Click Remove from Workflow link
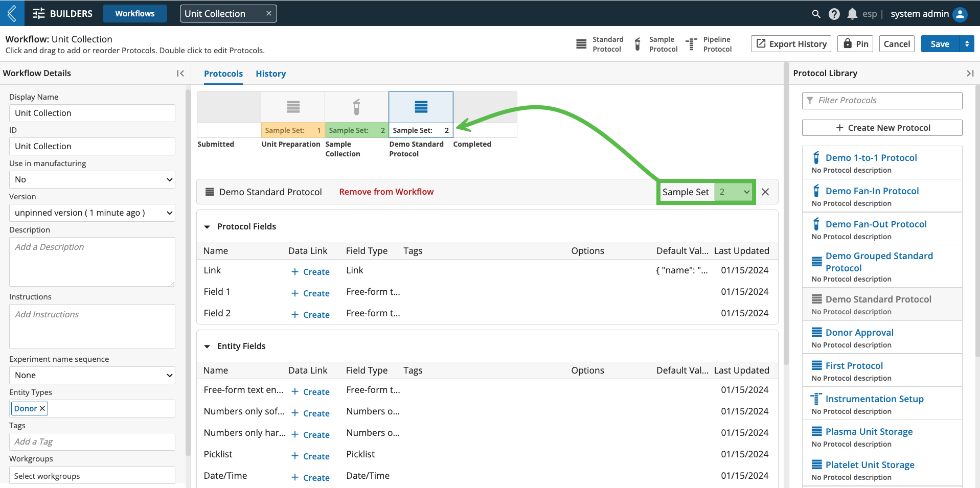The height and width of the screenshot is (488, 980). [386, 192]
